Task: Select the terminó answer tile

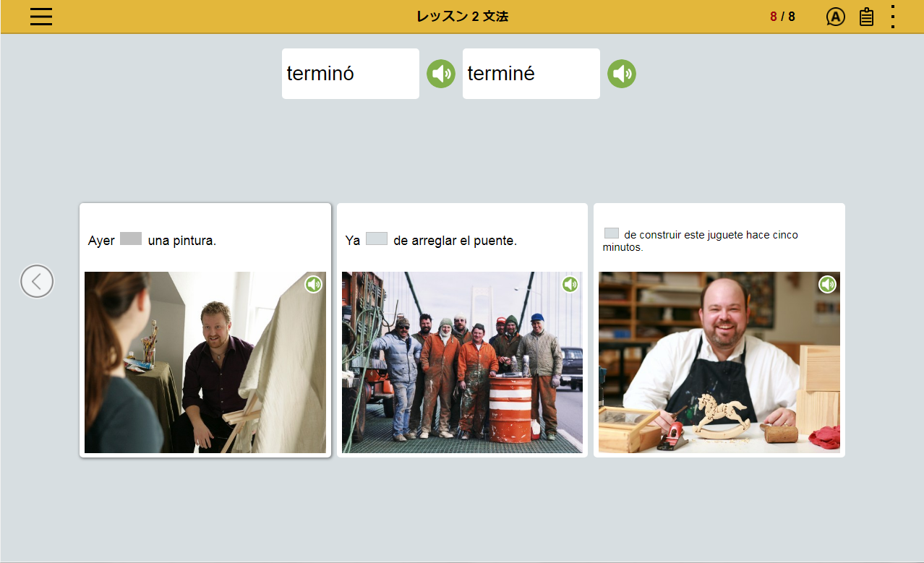Action: [x=351, y=74]
